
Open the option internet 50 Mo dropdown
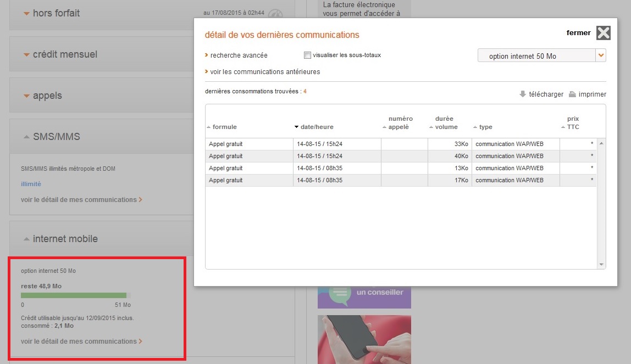(601, 55)
